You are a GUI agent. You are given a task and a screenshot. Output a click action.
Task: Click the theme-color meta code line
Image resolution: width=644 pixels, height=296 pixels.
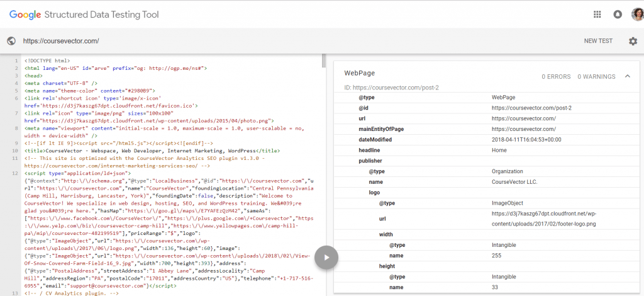89,91
